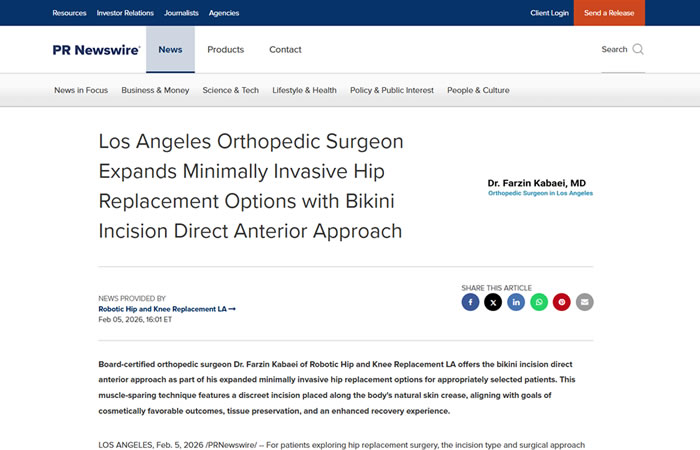Click the 'NEWS PROVIDED BY' label
Image resolution: width=700 pixels, height=450 pixels.
pos(132,298)
